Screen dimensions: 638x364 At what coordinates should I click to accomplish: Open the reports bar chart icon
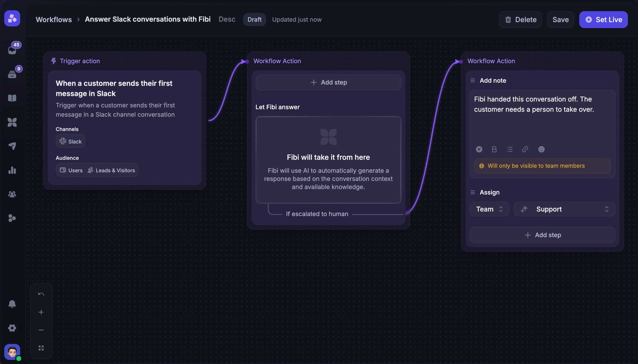[x=12, y=170]
